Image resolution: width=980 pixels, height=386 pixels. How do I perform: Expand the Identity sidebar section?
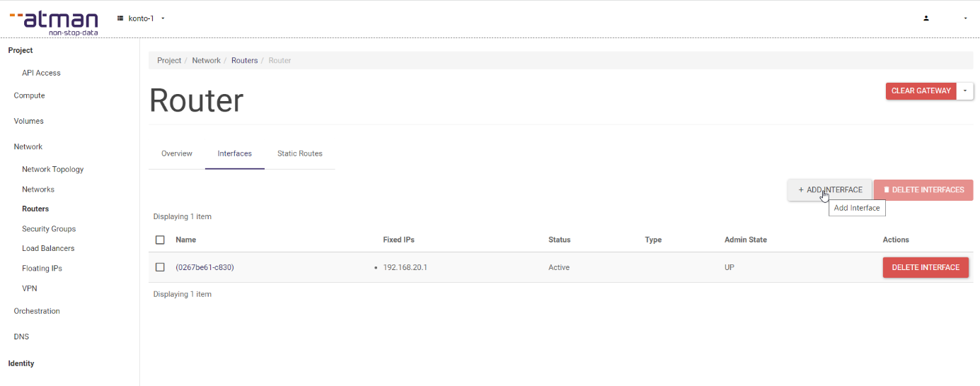pyautogui.click(x=21, y=363)
